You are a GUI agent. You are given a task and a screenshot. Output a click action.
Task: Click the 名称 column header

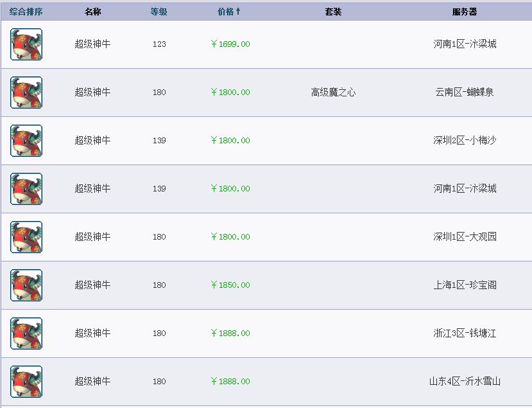[x=92, y=12]
